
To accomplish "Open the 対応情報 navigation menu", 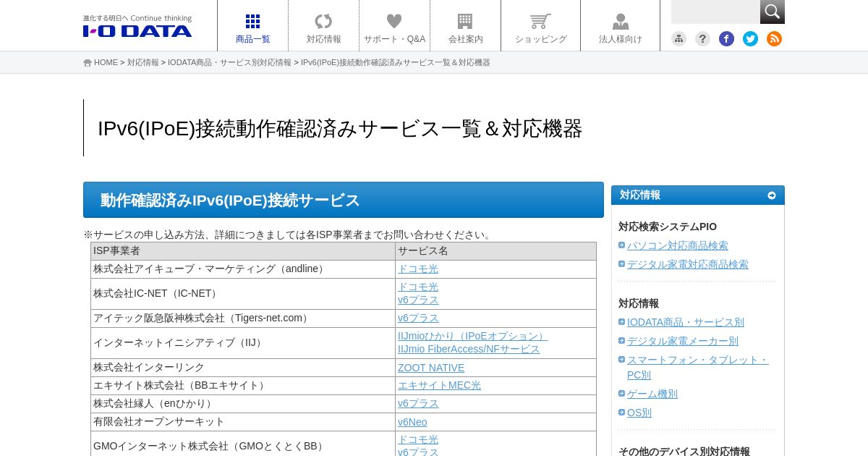I will click(x=324, y=26).
